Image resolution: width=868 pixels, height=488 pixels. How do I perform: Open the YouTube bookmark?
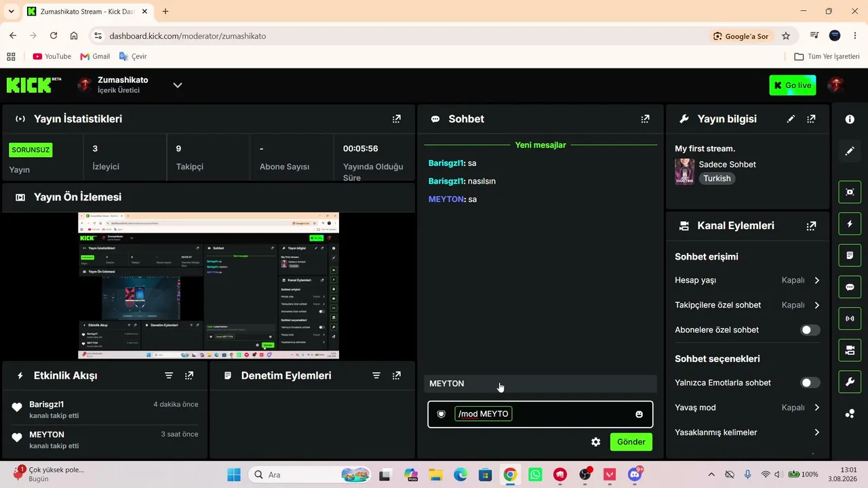[x=52, y=56]
